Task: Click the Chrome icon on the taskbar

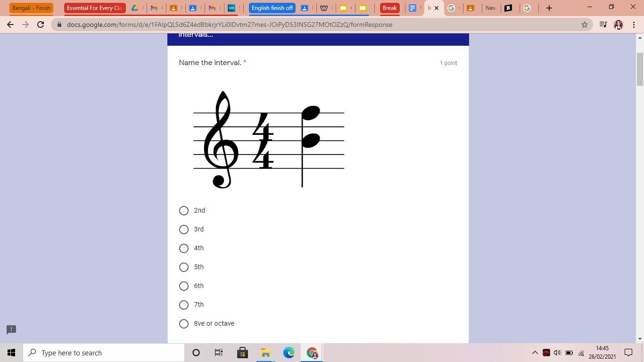Action: point(312,353)
